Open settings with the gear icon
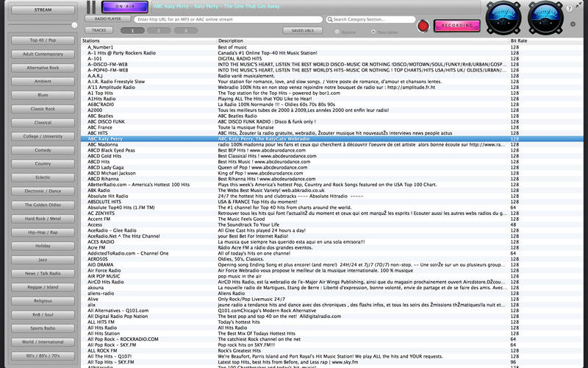588x368 pixels. 573,24
